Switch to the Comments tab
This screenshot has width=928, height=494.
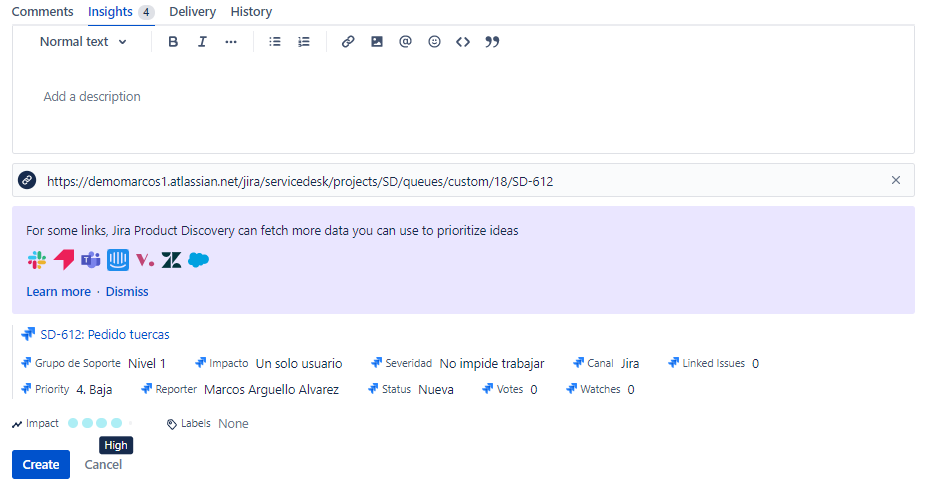(x=42, y=12)
